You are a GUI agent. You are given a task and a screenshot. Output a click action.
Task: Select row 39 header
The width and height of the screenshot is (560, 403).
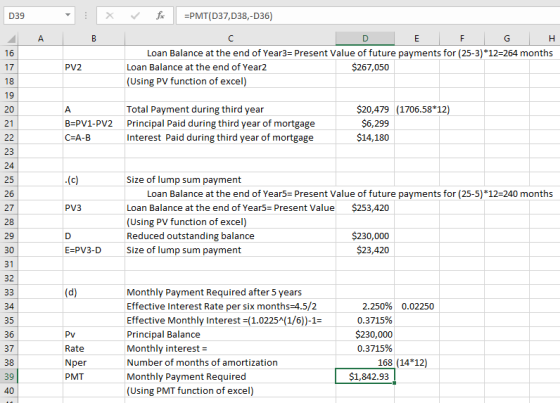tap(9, 377)
